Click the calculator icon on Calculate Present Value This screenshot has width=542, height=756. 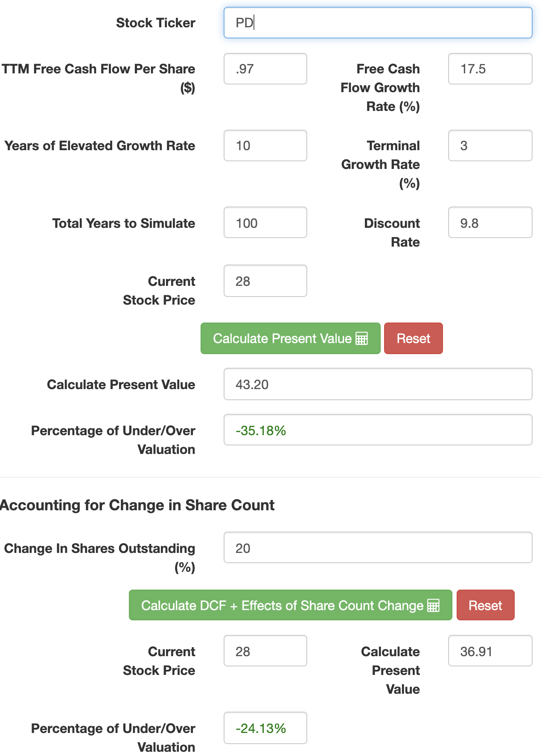pyautogui.click(x=361, y=338)
